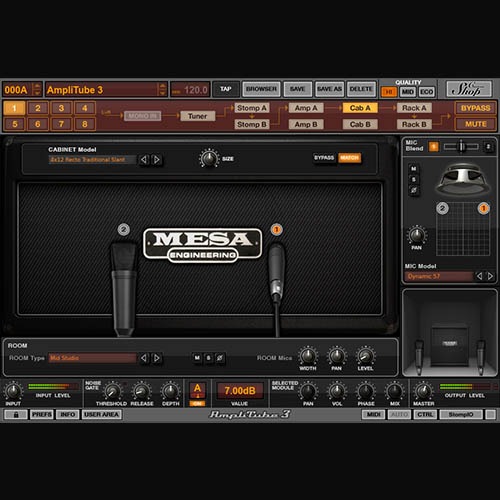500x500 pixels.
Task: Click the room LEVEL knob
Action: point(365,356)
